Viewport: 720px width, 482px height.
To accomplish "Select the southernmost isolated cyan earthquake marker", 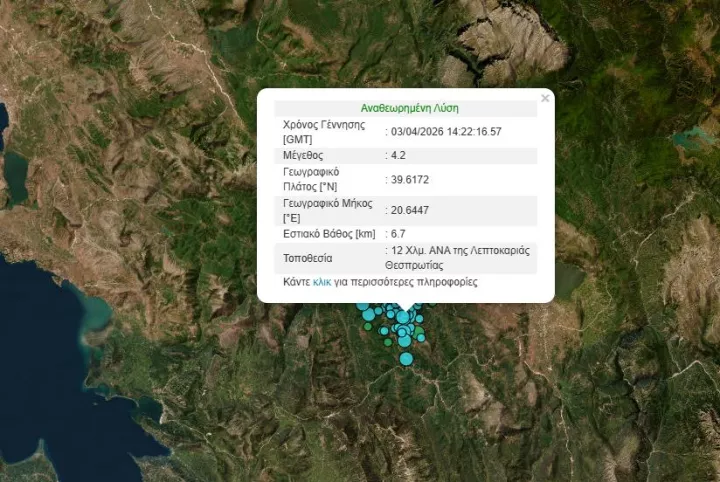I will (x=406, y=358).
